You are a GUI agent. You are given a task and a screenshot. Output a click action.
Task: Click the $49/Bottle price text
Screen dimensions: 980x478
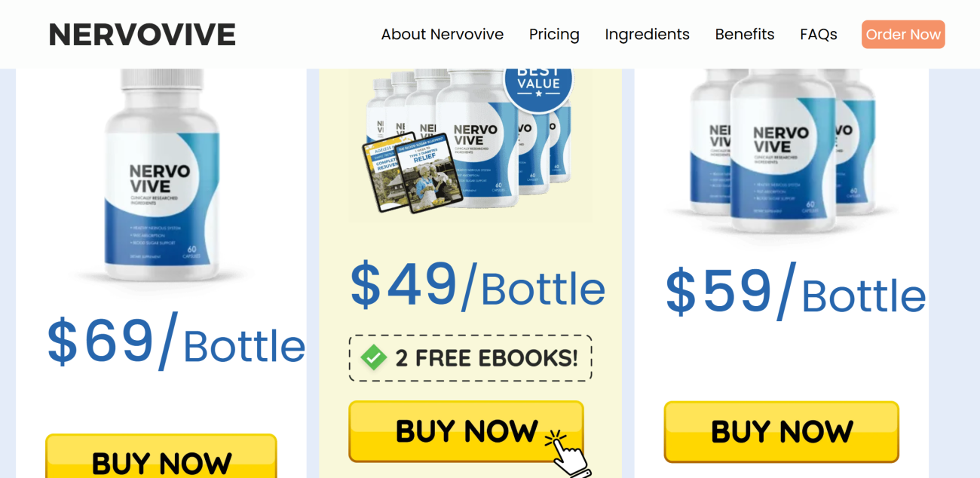coord(478,285)
